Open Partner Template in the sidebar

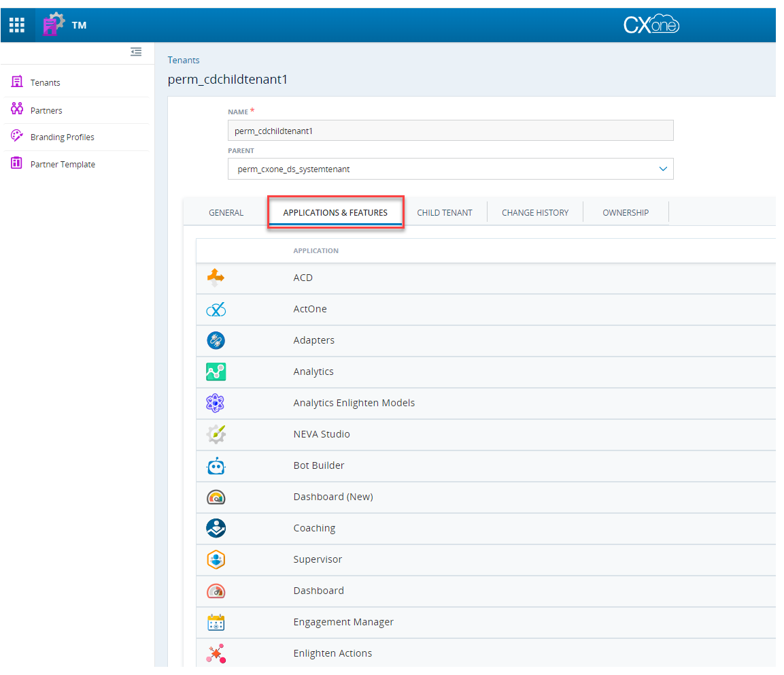[x=63, y=164]
